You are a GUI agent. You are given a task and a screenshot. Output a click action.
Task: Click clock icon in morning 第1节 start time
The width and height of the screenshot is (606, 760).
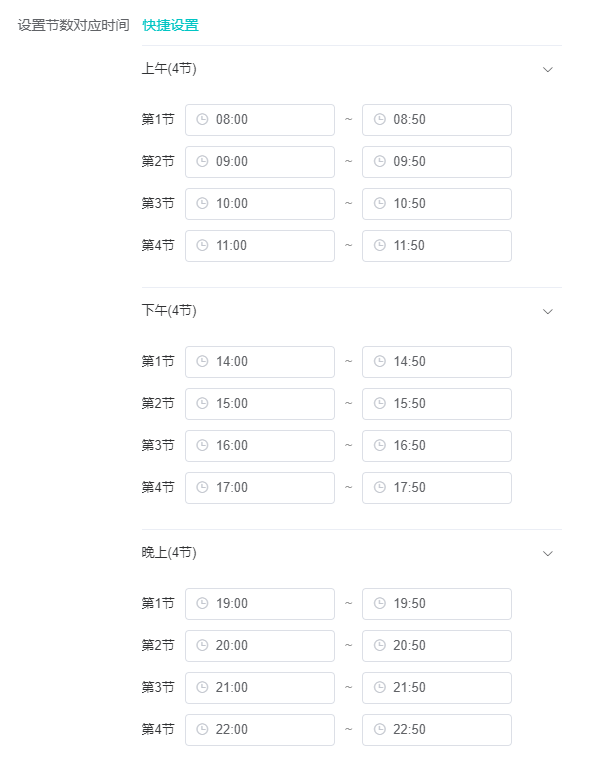click(x=202, y=119)
